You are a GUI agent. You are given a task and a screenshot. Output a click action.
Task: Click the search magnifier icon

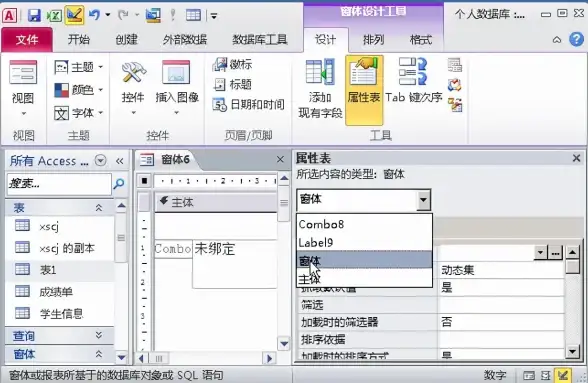coord(119,183)
